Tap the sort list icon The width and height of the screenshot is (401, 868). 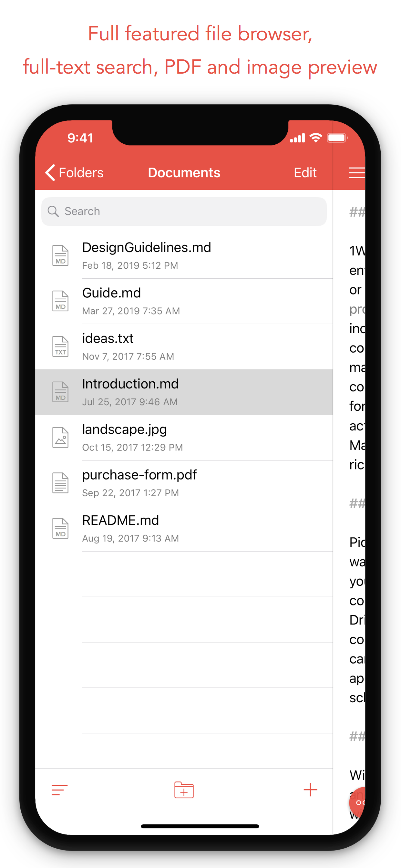pyautogui.click(x=59, y=790)
